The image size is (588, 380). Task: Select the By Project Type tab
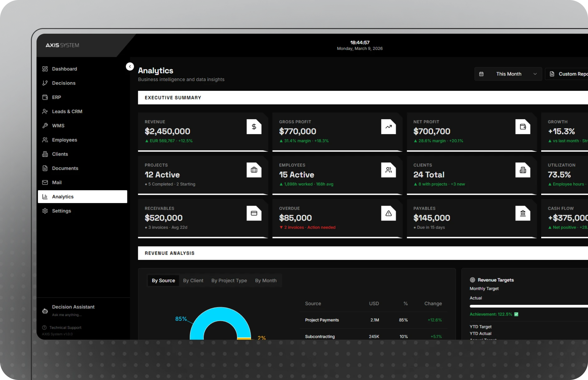pyautogui.click(x=229, y=280)
